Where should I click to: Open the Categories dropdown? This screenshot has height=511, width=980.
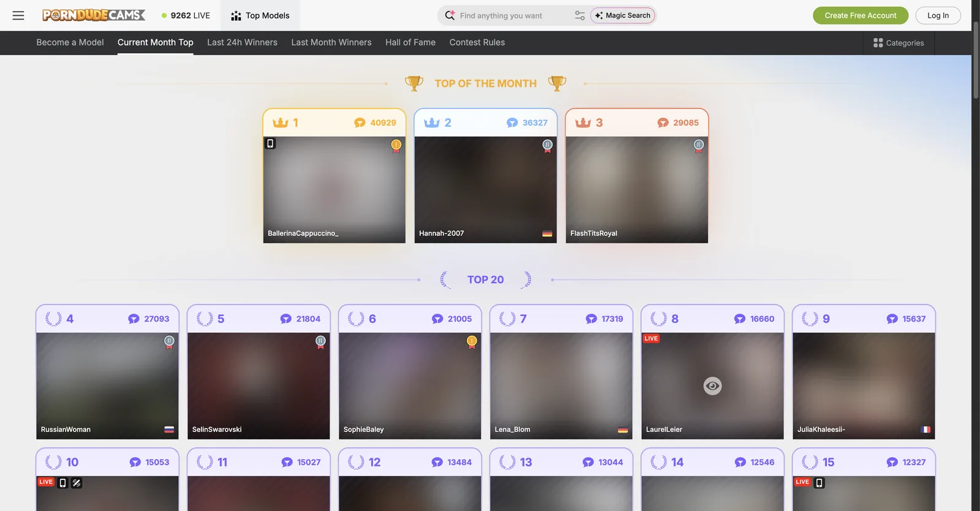(899, 43)
